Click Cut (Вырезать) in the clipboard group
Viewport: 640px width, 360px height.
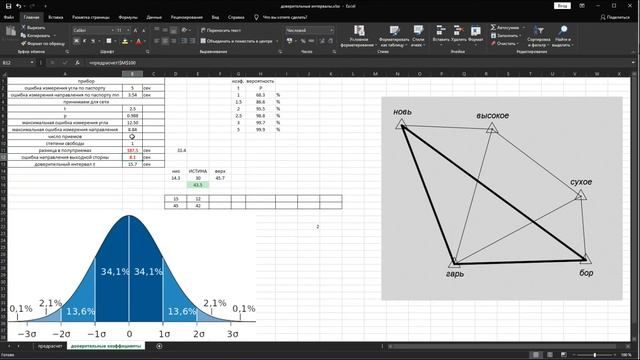click(x=33, y=28)
